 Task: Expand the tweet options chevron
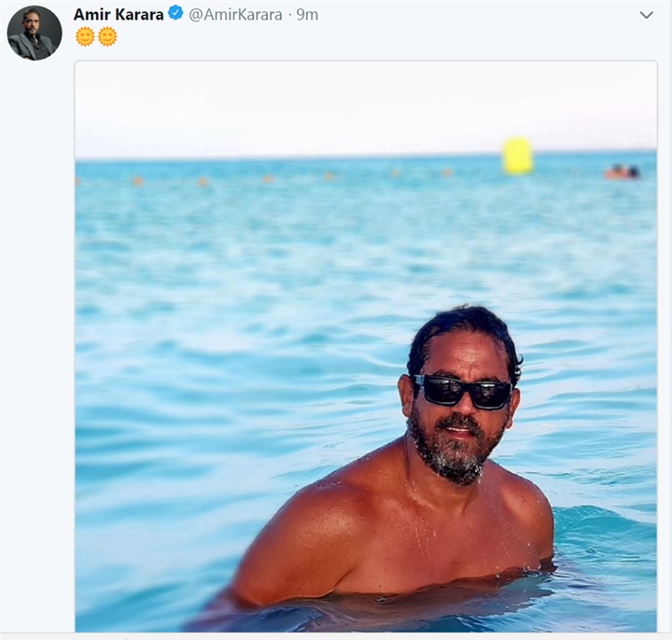(646, 15)
